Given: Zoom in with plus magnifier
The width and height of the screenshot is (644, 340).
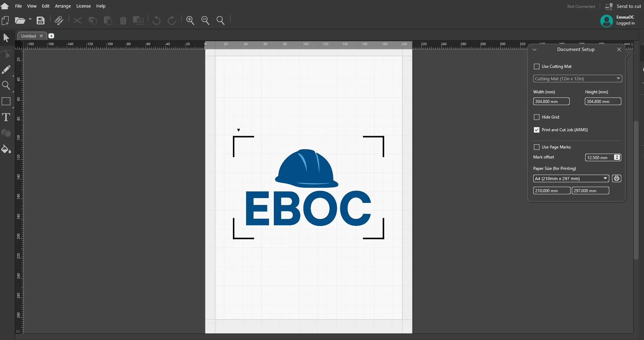Looking at the screenshot, I should (190, 21).
